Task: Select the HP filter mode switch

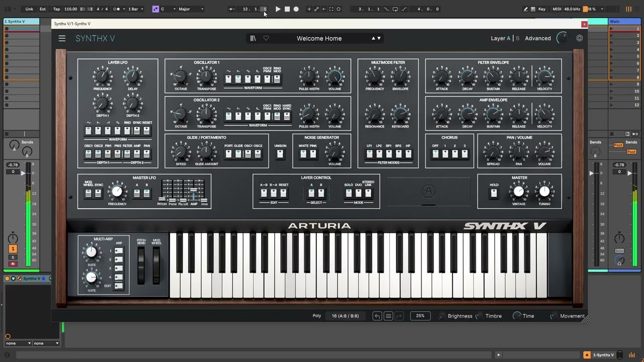Action: 408,153
